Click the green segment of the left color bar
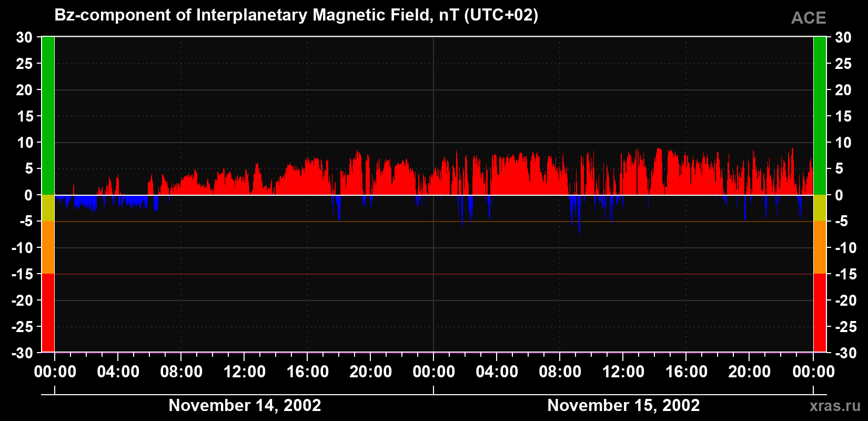This screenshot has height=421, width=868. click(x=48, y=116)
